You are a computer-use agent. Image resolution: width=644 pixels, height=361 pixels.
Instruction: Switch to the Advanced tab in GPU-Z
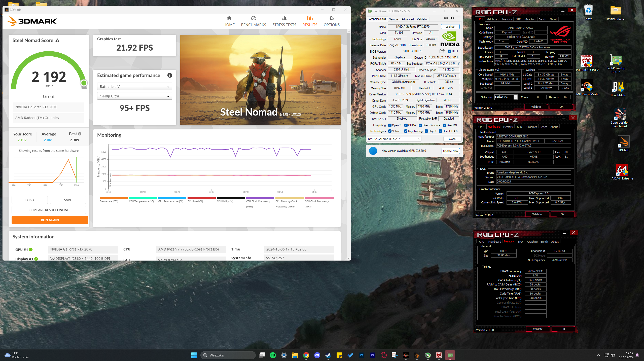tap(407, 19)
